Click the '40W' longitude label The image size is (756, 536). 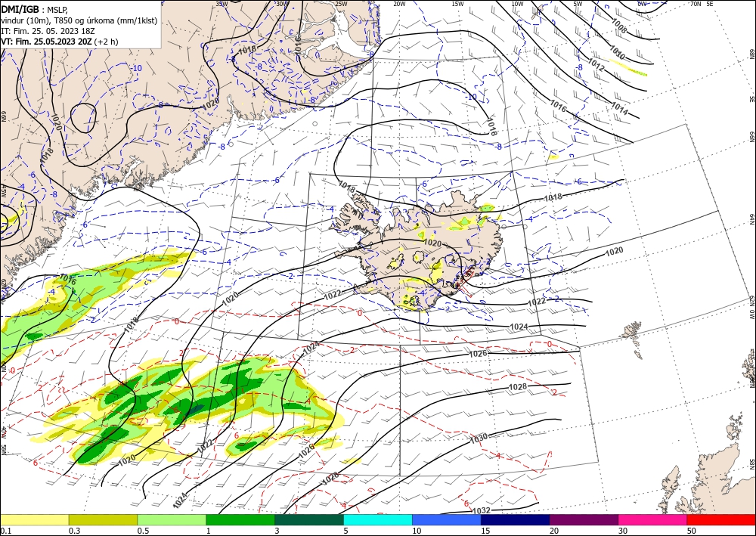pyautogui.click(x=3, y=432)
